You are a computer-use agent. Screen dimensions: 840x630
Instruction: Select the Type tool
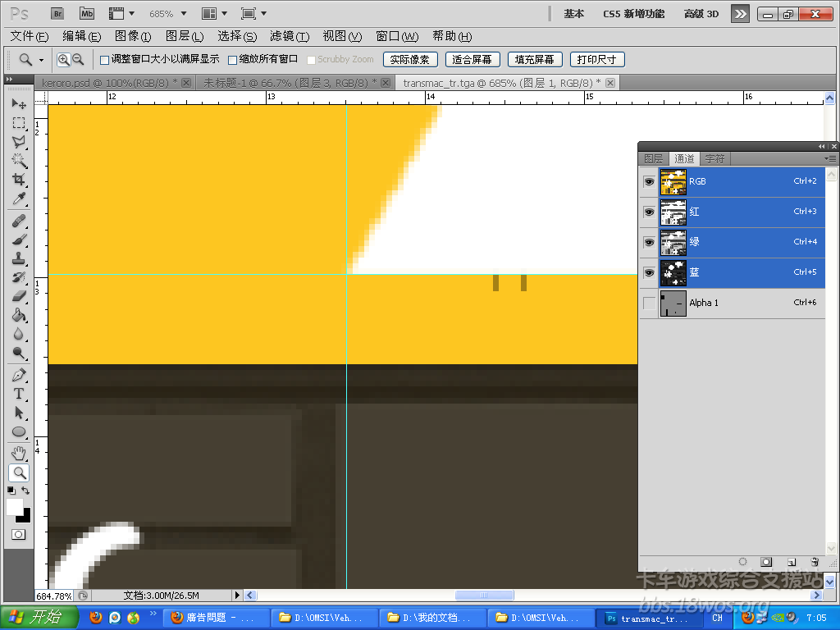[x=18, y=394]
